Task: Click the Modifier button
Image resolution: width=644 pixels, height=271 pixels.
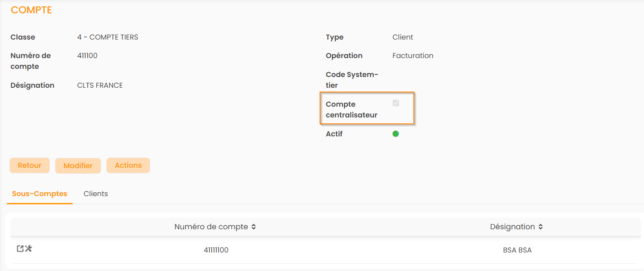Action: coord(78,166)
